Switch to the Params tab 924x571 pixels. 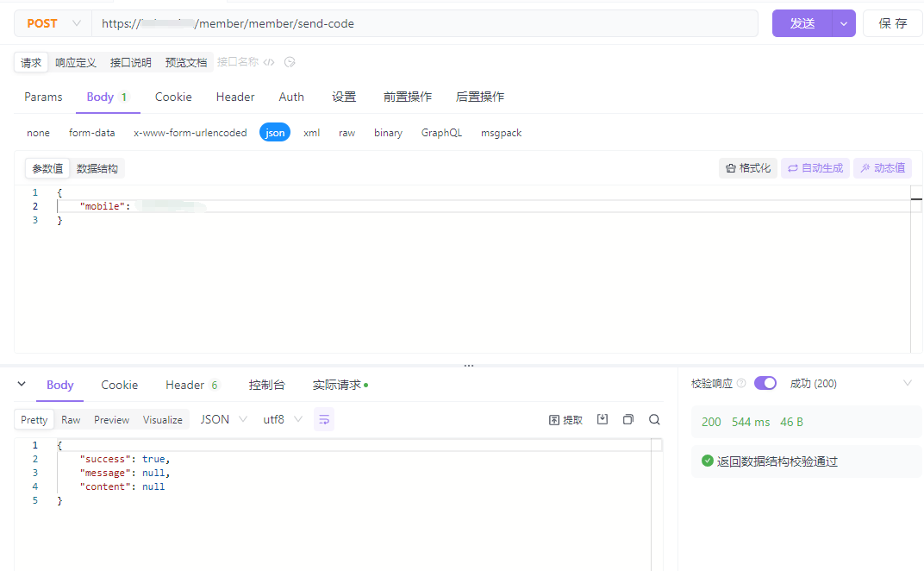pyautogui.click(x=43, y=97)
